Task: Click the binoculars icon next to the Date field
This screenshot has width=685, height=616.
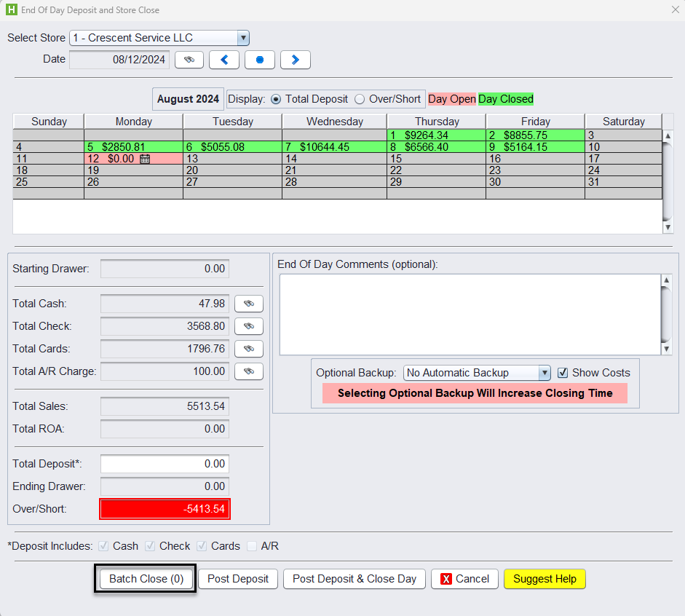Action: click(189, 60)
